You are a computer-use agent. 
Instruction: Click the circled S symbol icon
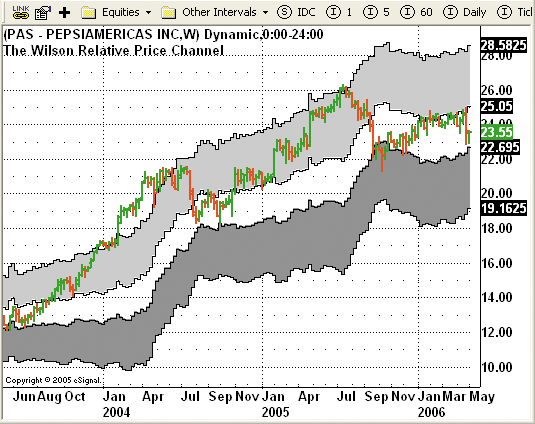pos(284,13)
